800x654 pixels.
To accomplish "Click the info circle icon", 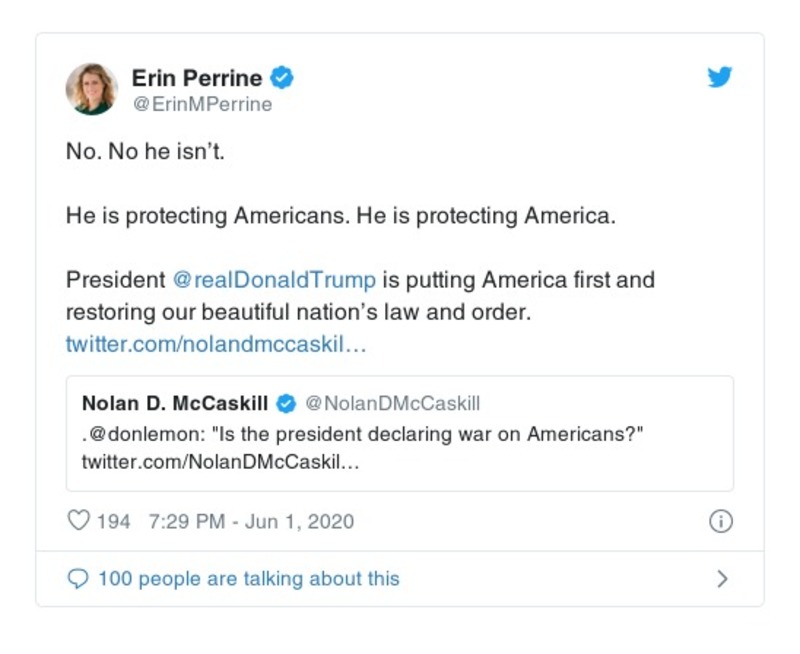I will [720, 521].
